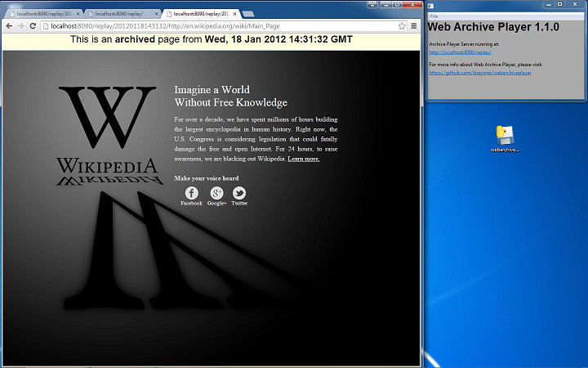Click the Wikipedia W logo
Viewport: 588px width, 368px height.
point(107,117)
